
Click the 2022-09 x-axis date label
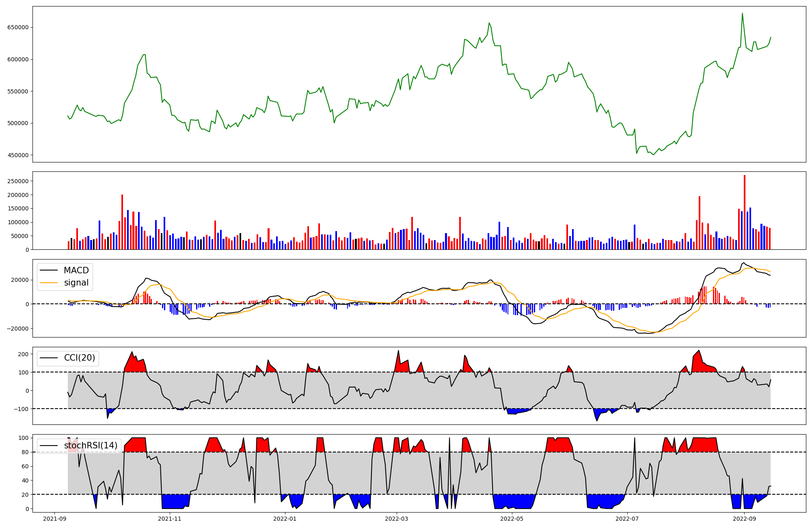click(x=744, y=519)
